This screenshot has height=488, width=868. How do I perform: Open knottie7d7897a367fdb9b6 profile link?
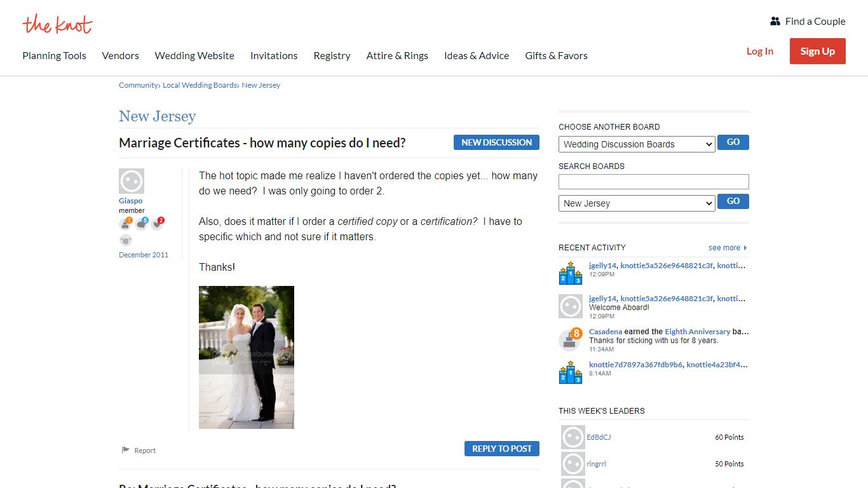click(635, 365)
